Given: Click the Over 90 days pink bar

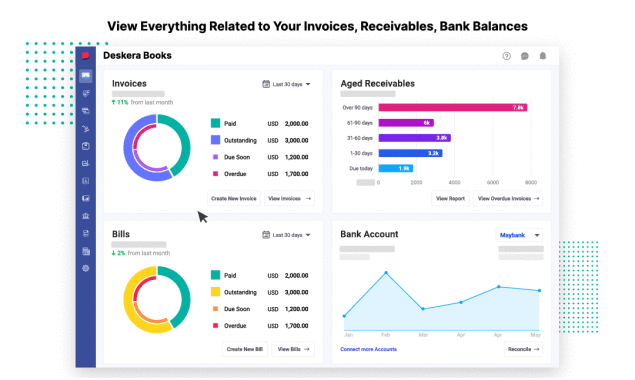Looking at the screenshot, I should [x=453, y=107].
